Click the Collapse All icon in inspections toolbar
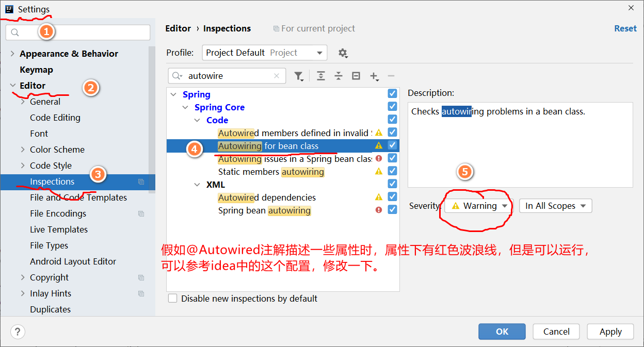This screenshot has height=347, width=644. pos(339,76)
